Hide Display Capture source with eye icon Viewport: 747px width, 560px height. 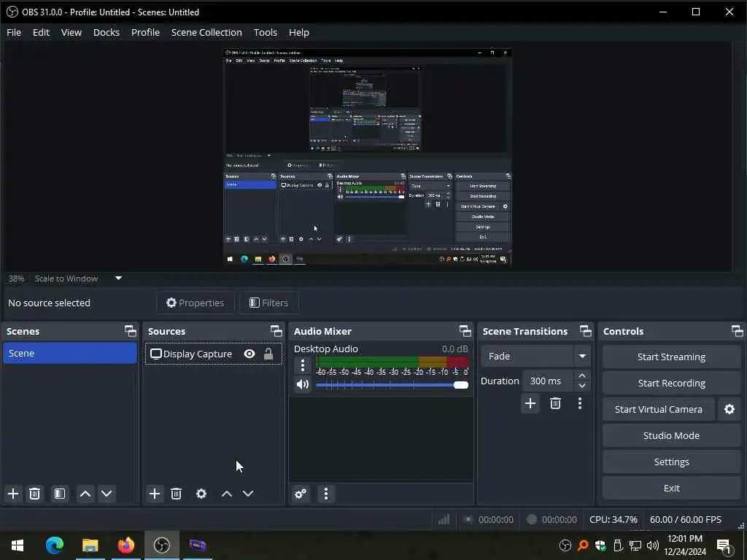pos(249,354)
